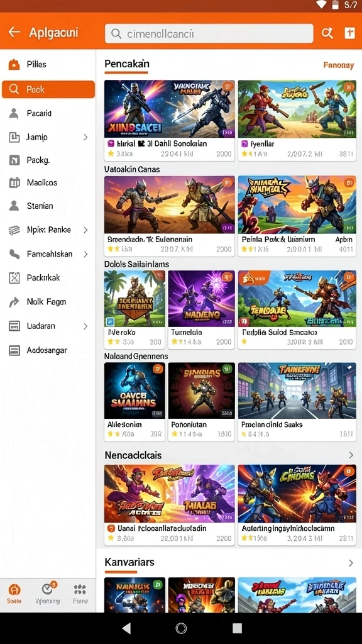
Task: Expand the Uadaran chevron
Action: (85, 326)
